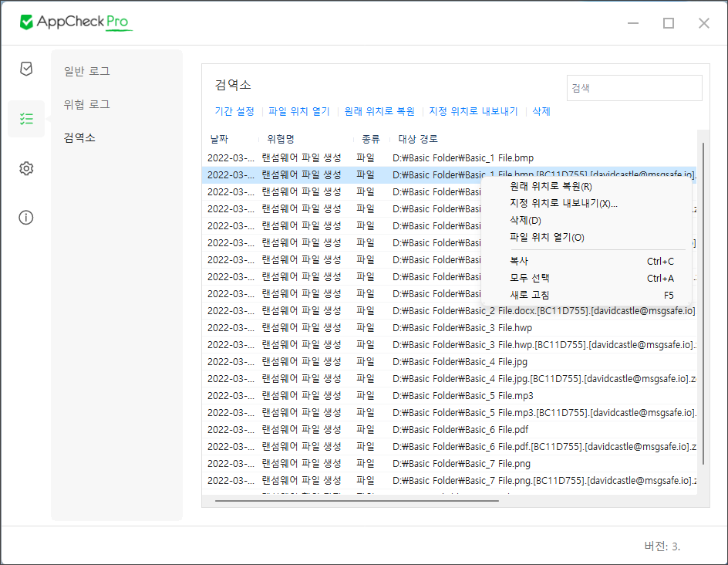The height and width of the screenshot is (565, 728).
Task: Choose 원래 위치로 복원(R) from the context menu
Action: (x=551, y=186)
